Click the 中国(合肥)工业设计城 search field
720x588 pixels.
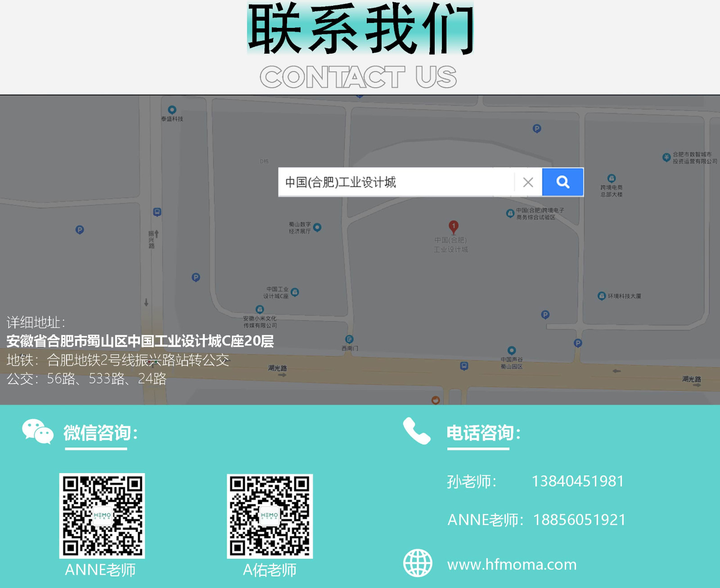[x=396, y=182]
